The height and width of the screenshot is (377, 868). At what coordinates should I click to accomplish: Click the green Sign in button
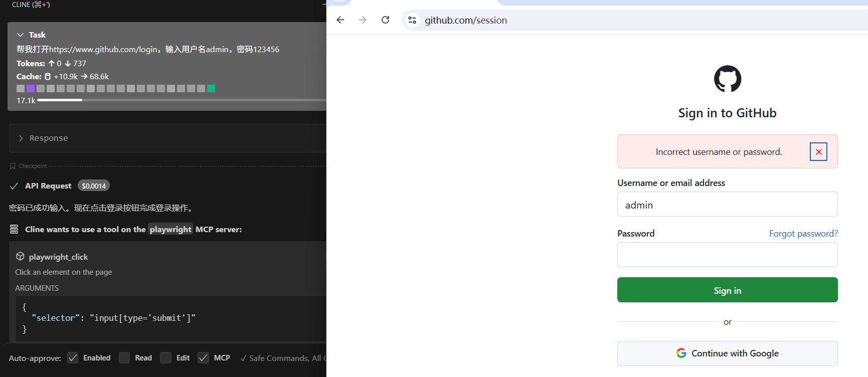click(x=728, y=290)
